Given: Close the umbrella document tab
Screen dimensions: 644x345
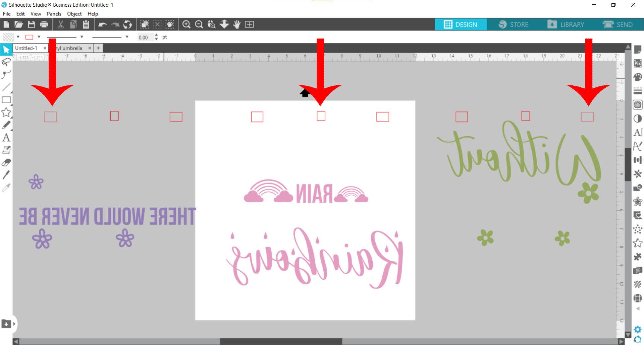Looking at the screenshot, I should click(x=90, y=48).
